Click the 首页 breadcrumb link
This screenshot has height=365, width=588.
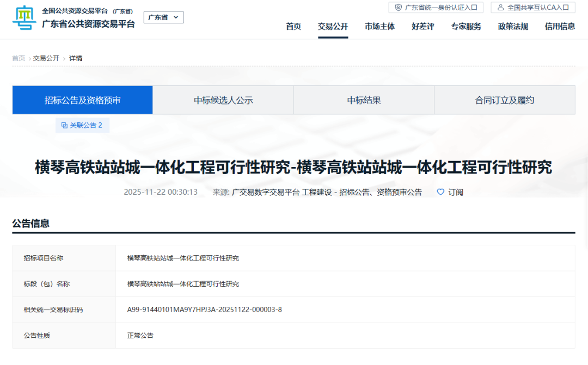point(19,58)
